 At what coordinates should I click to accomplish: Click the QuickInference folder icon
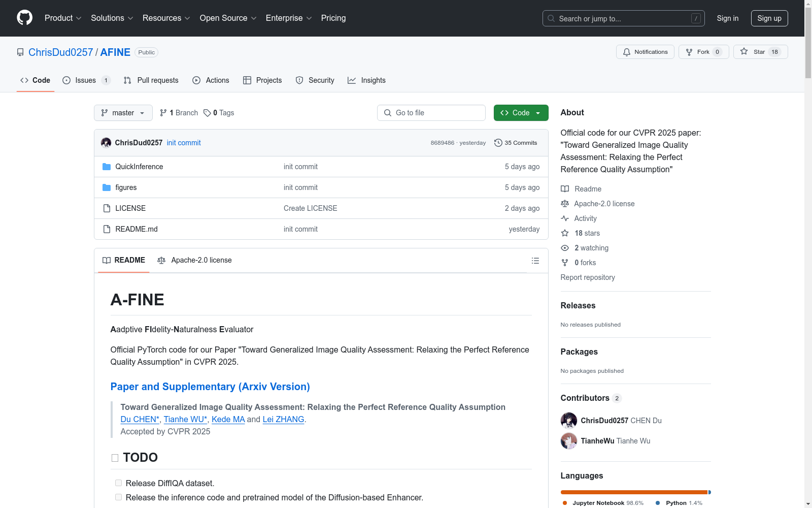pos(107,167)
